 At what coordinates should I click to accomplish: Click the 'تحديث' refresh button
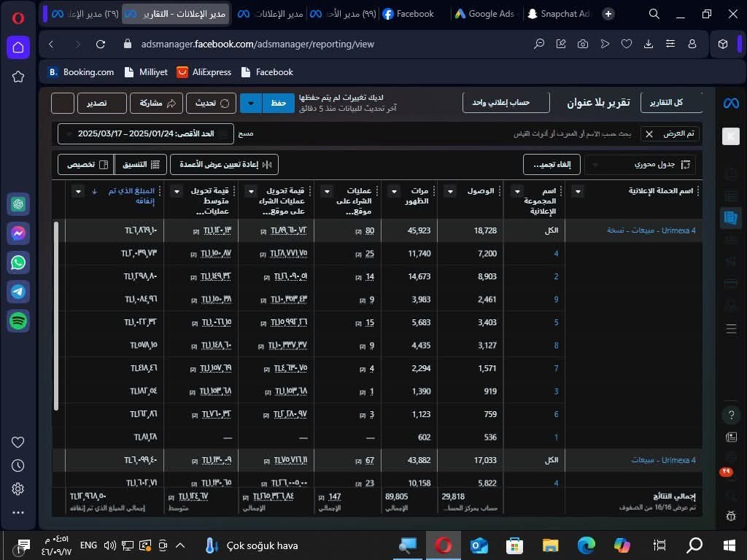click(x=212, y=104)
